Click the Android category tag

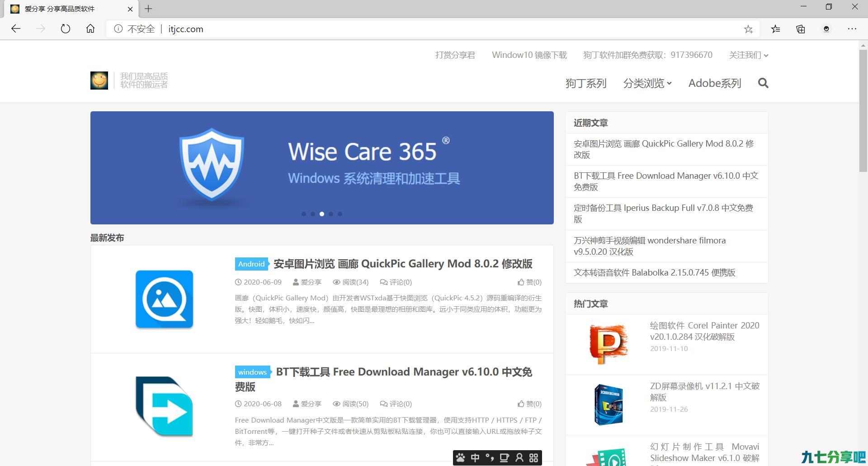(251, 264)
